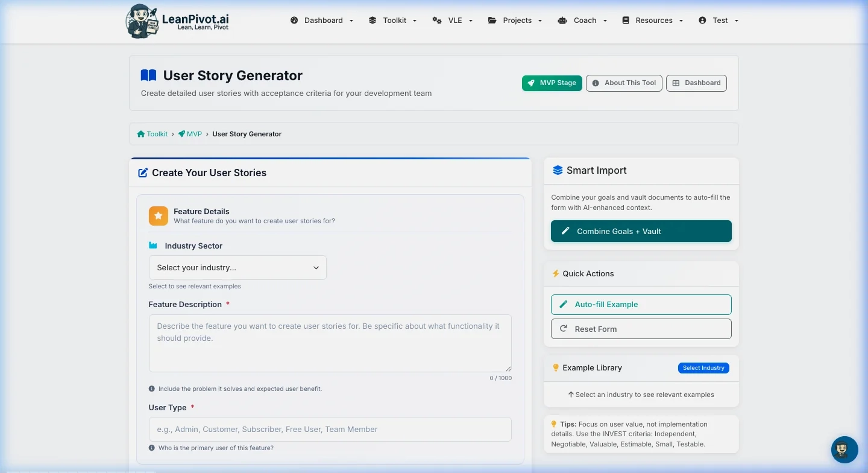Click the Auto-fill Example button

(641, 305)
